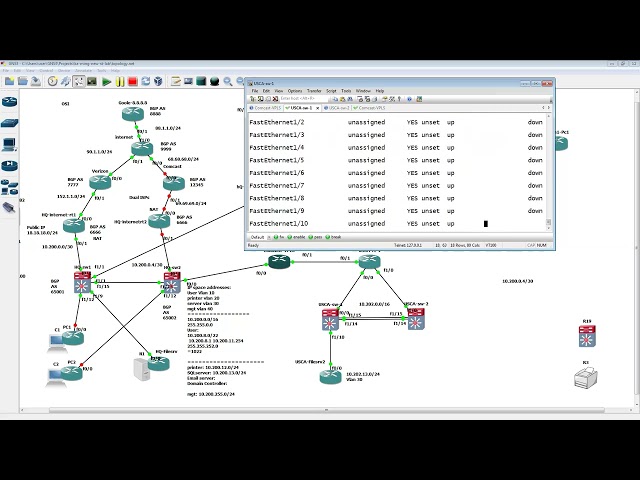This screenshot has width=640, height=480.
Task: Select USCA-fileserv2 router node
Action: click(x=331, y=376)
